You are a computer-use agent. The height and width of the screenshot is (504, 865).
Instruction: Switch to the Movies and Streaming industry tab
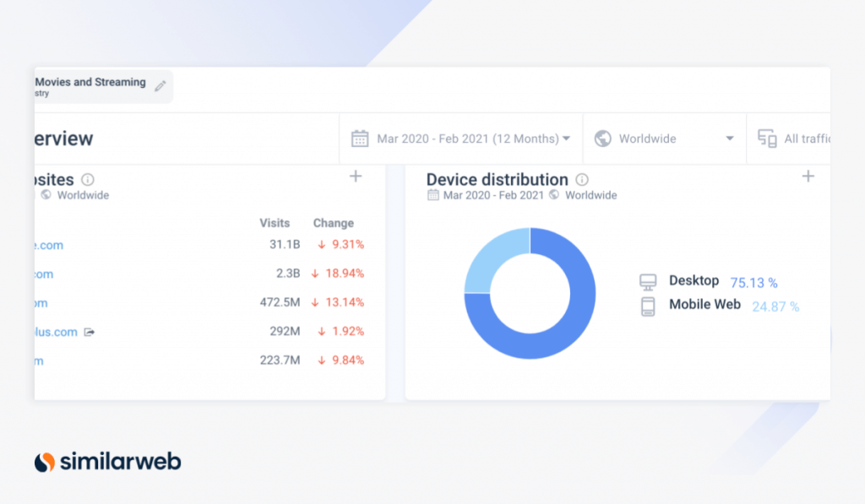coord(89,82)
